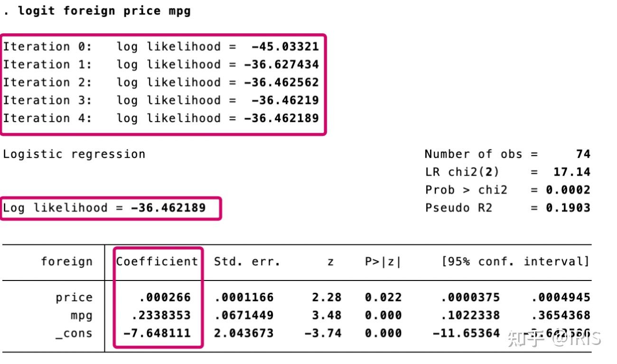Click the 95% conf. interval header
The height and width of the screenshot is (364, 617).
coord(515,261)
